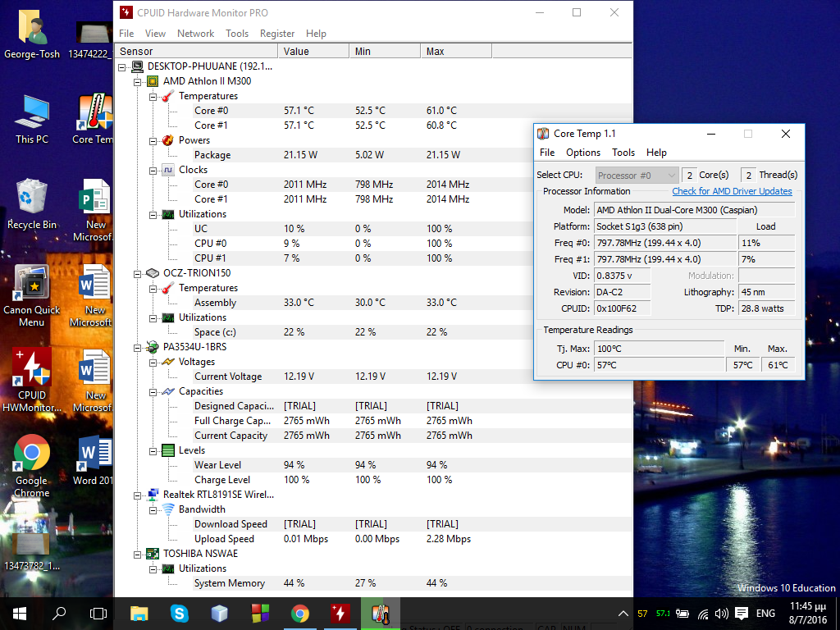Click the AMD Athlon II M300 processor icon
Screen dimensions: 840x630
pyautogui.click(x=153, y=81)
